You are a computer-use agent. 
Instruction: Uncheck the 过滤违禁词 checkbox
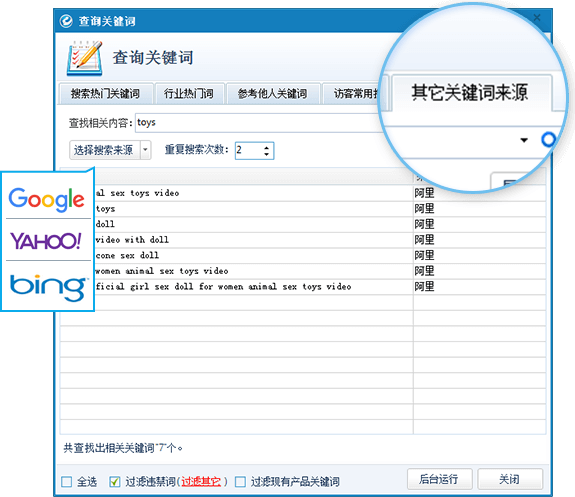(114, 482)
